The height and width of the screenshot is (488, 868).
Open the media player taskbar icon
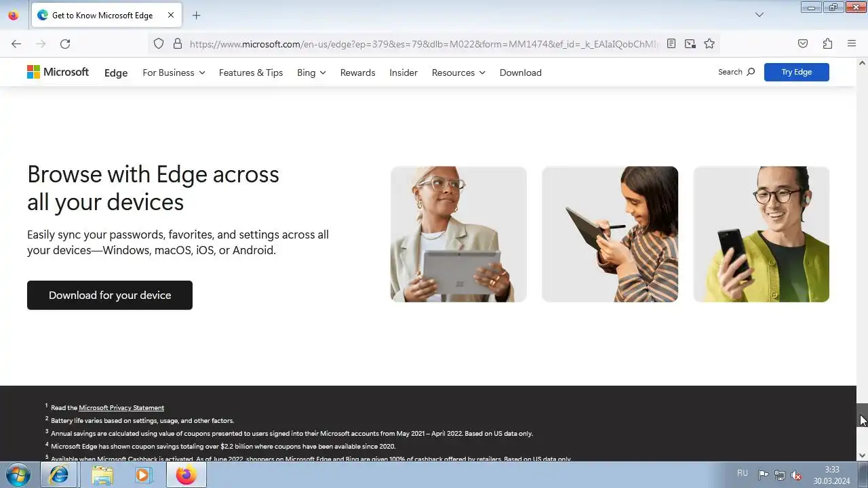coord(143,474)
